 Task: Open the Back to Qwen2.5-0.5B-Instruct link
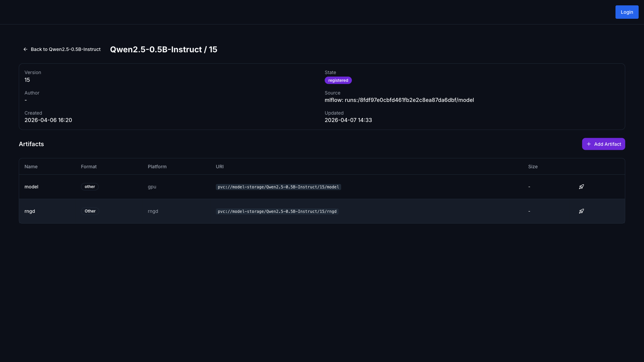tap(65, 49)
